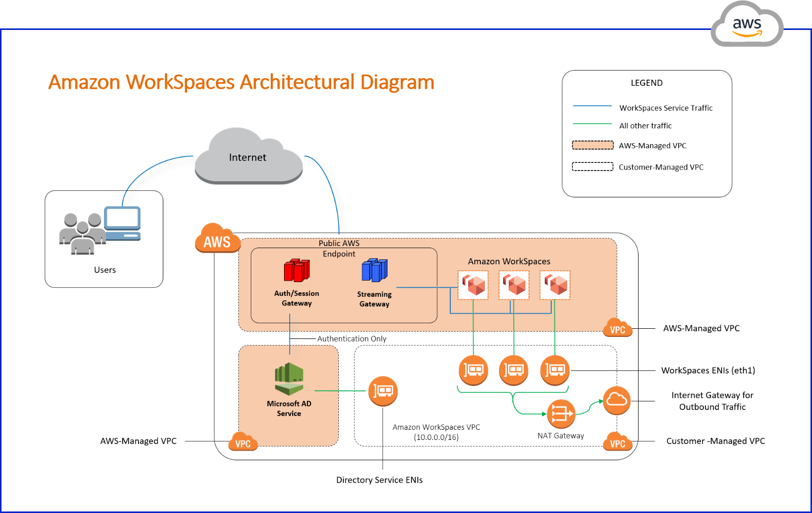The height and width of the screenshot is (513, 812).
Task: Click the Amazon WorkSpaces heading label
Action: coord(509,261)
